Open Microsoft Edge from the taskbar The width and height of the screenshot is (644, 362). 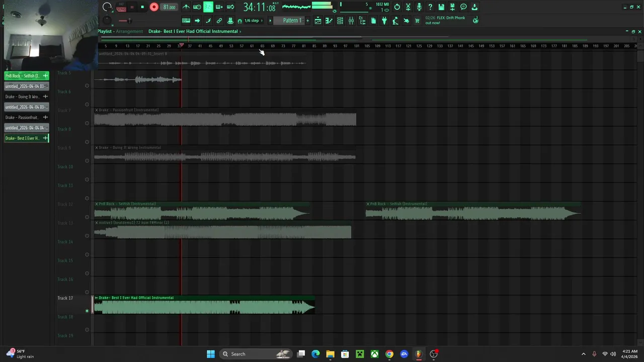(315, 354)
